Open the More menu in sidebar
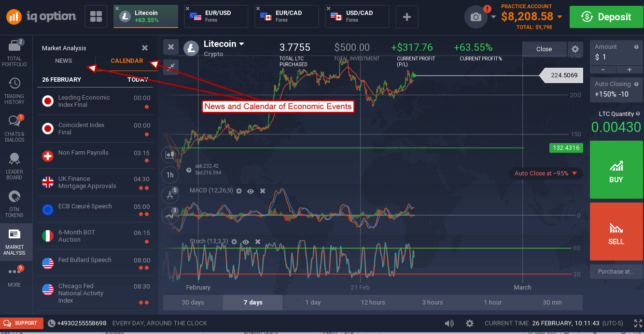Image resolution: width=644 pixels, height=334 pixels. click(14, 277)
